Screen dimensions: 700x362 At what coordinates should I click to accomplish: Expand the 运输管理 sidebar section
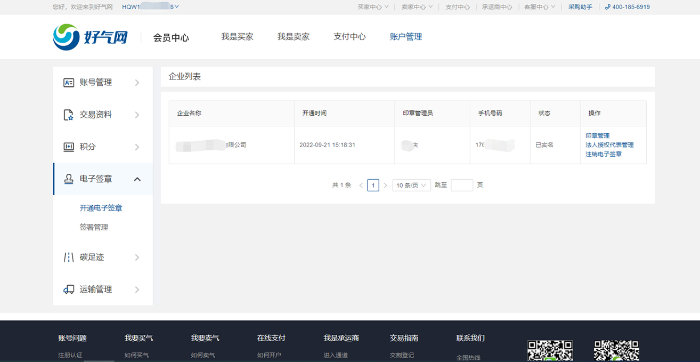[x=137, y=290]
